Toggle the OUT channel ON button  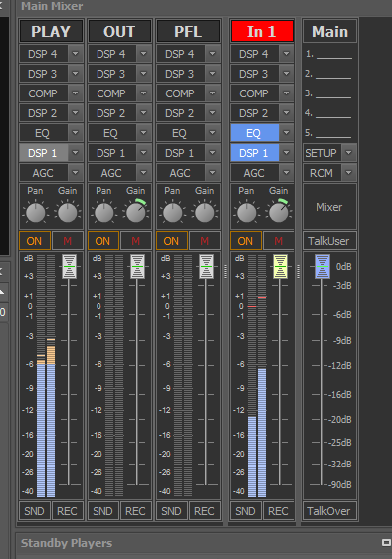pos(102,241)
